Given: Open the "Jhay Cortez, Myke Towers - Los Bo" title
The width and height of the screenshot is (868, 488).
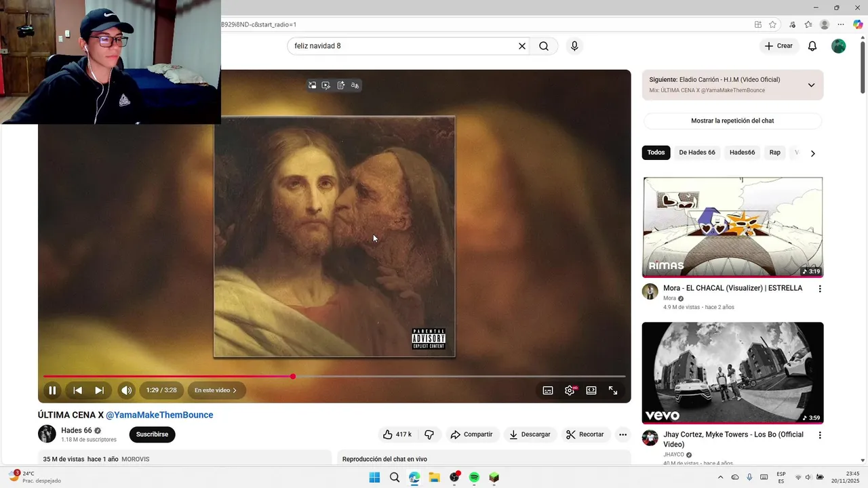Looking at the screenshot, I should coord(733,439).
